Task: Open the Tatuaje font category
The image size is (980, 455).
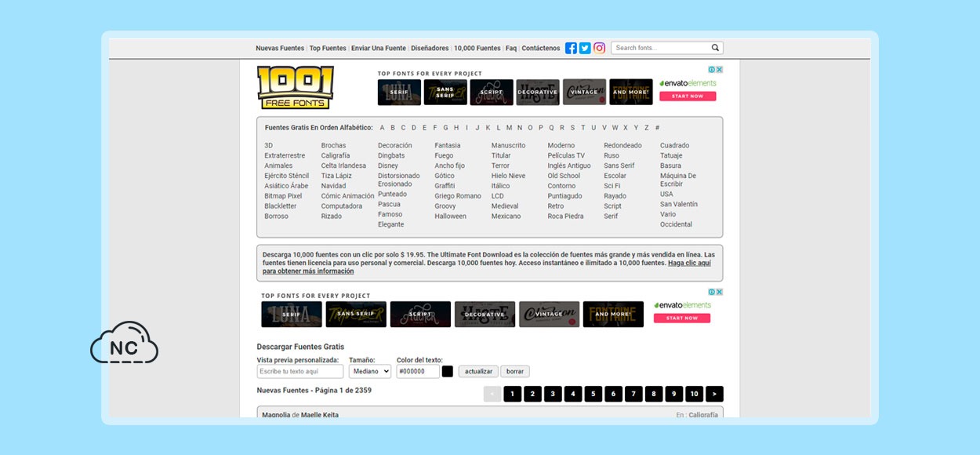Action: pos(671,155)
